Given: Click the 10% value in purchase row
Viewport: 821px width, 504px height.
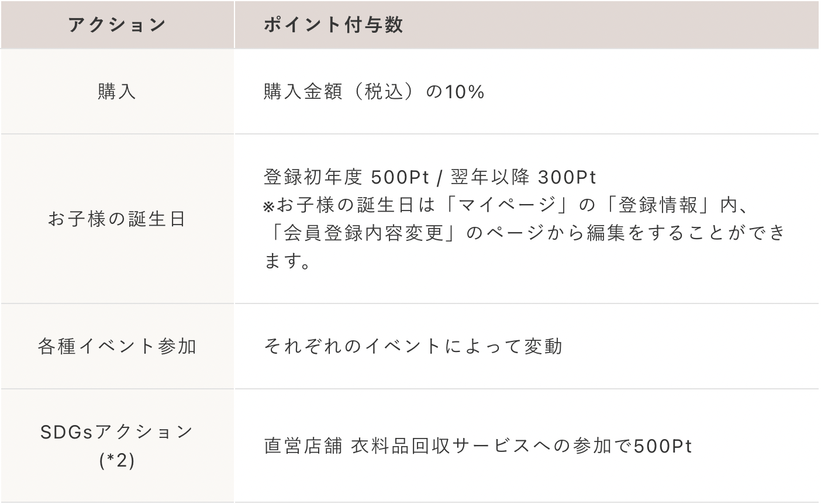Looking at the screenshot, I should point(464,92).
